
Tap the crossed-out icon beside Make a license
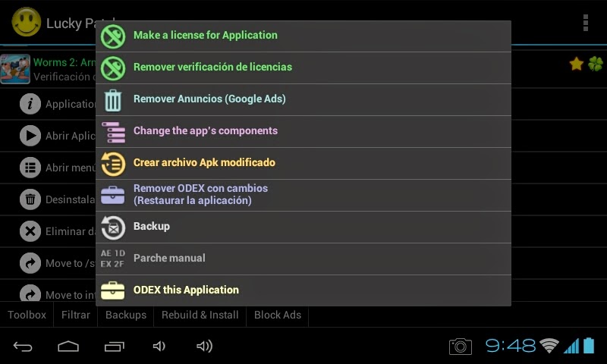click(113, 36)
